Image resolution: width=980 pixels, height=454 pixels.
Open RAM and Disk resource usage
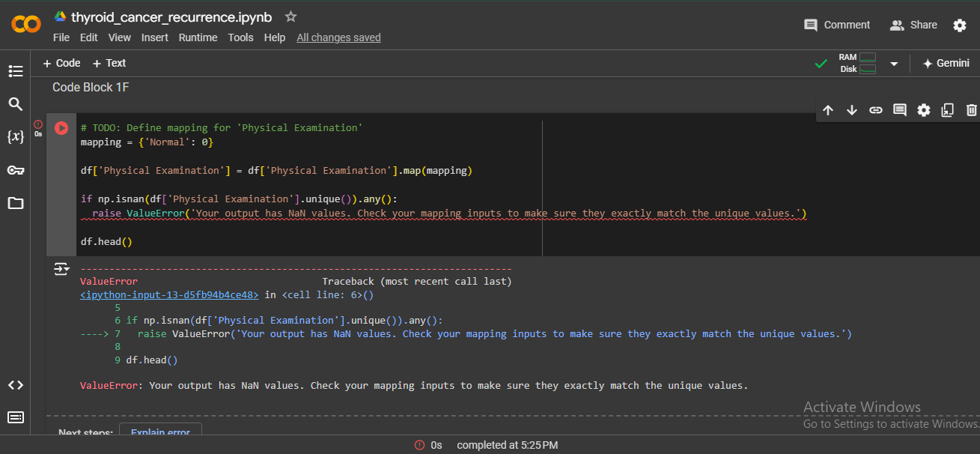[x=857, y=64]
